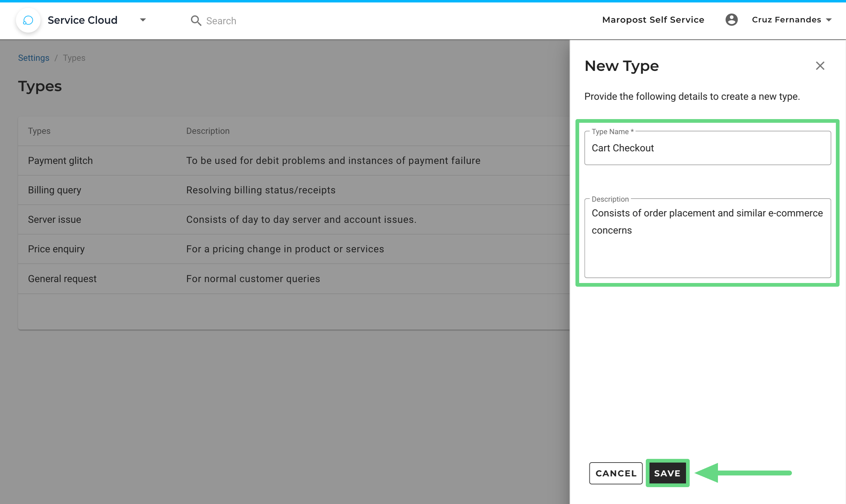Close the New Type panel

click(x=820, y=66)
